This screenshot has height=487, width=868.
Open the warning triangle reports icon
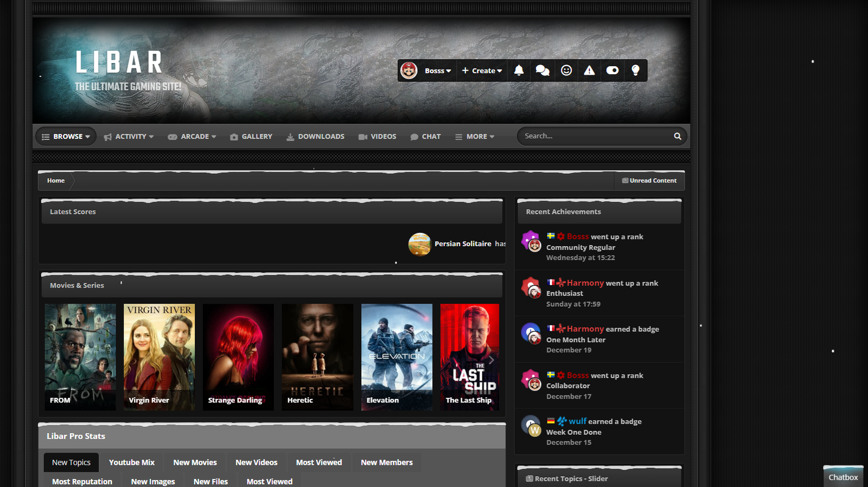589,71
